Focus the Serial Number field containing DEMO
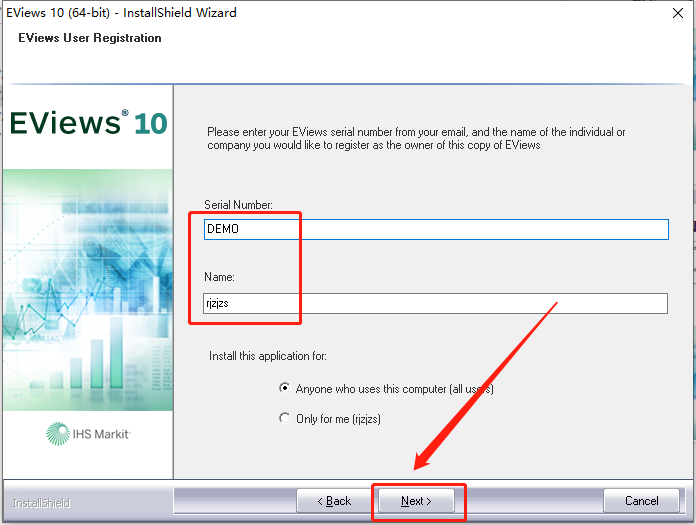The width and height of the screenshot is (696, 525). coord(436,229)
